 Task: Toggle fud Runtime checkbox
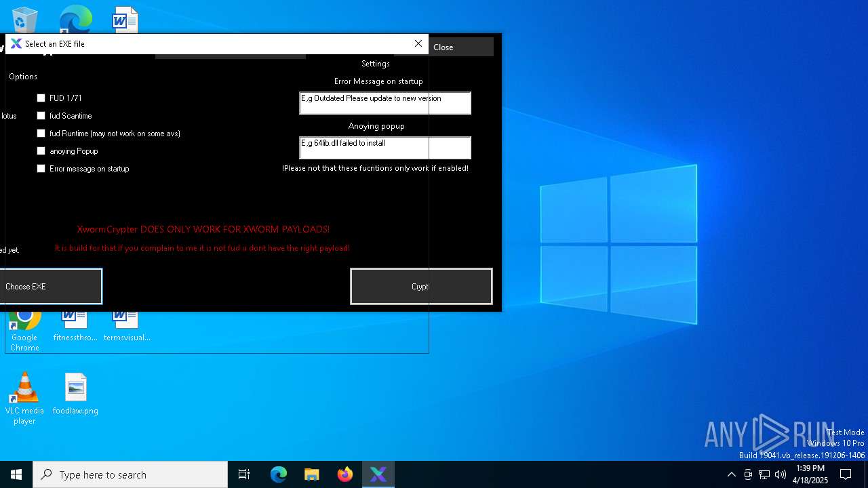coord(41,134)
